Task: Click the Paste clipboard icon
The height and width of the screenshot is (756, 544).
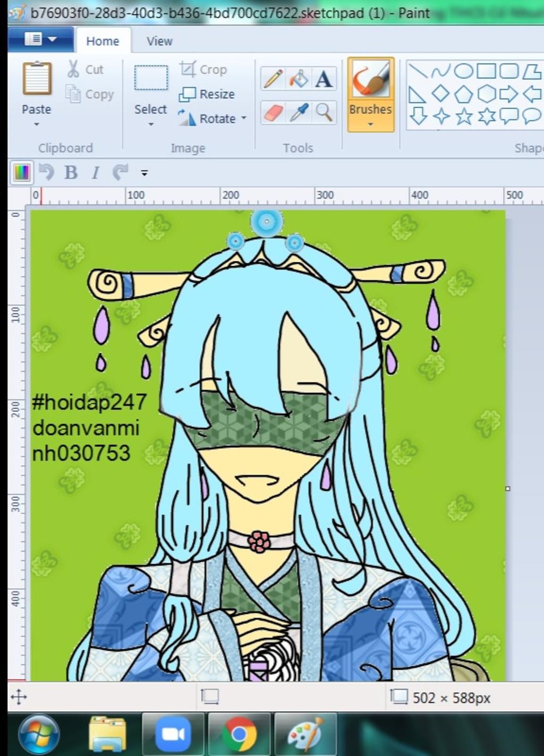Action: pos(37,79)
